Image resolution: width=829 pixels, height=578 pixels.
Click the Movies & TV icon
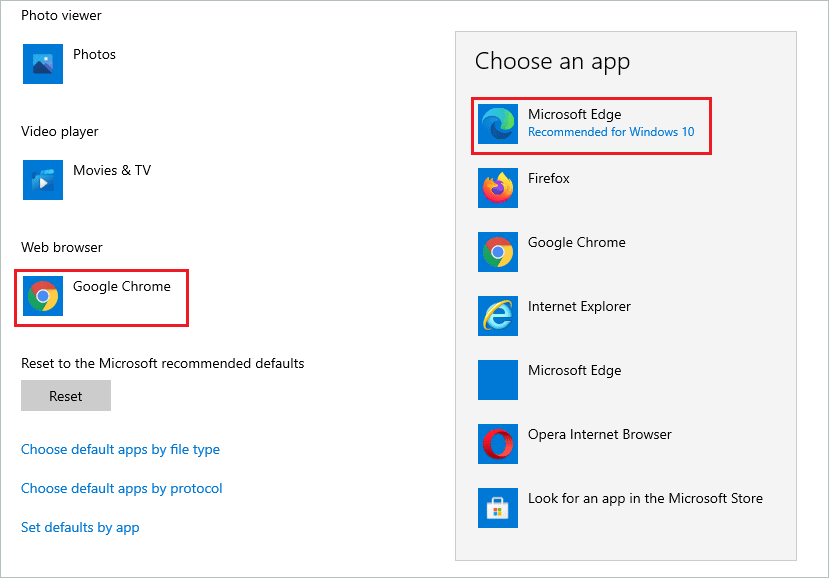pos(42,179)
